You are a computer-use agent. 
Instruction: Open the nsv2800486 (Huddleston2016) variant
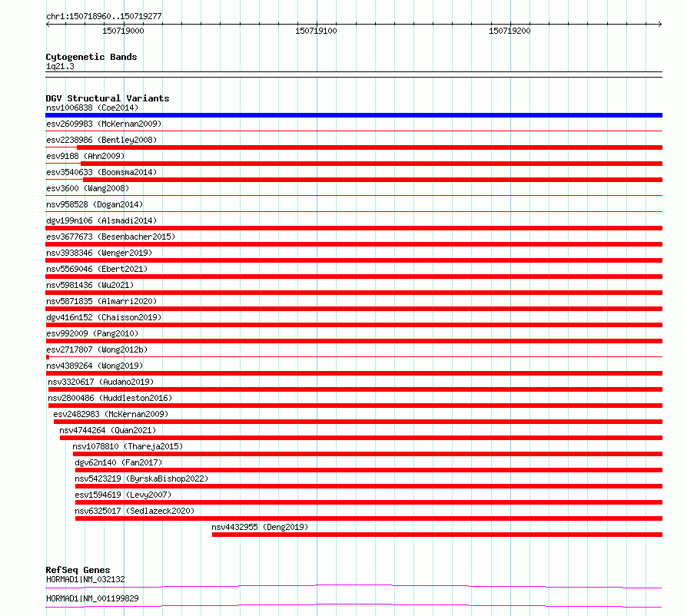(x=110, y=398)
